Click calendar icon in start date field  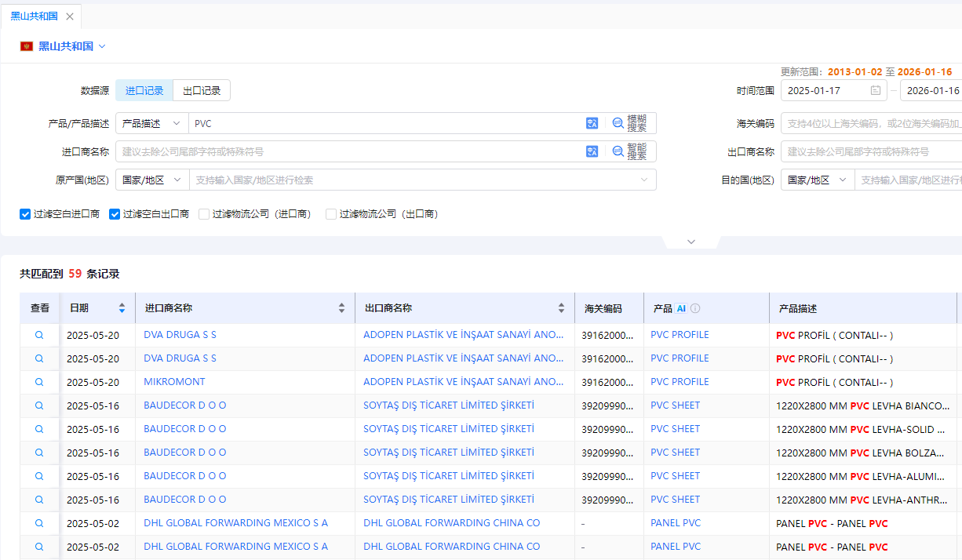pyautogui.click(x=875, y=91)
